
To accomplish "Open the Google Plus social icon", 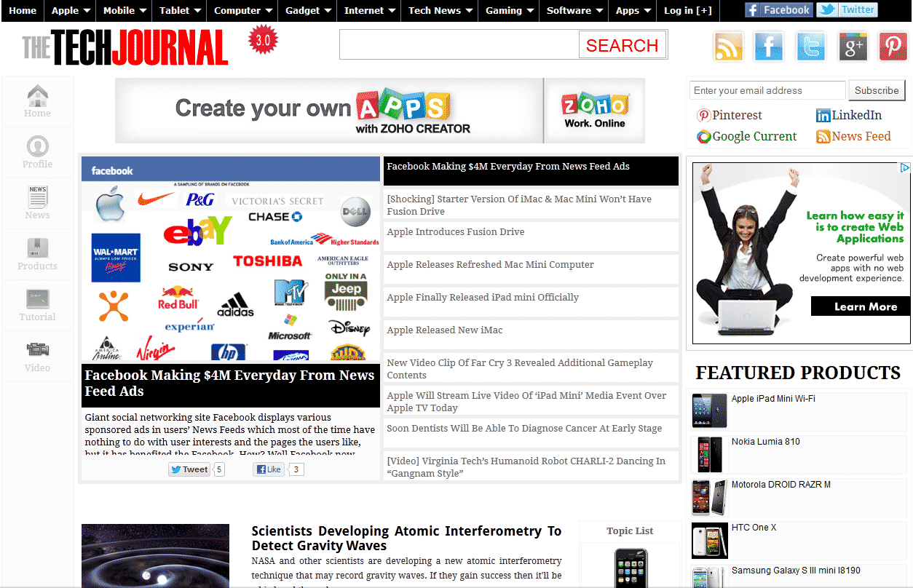I will pyautogui.click(x=852, y=47).
